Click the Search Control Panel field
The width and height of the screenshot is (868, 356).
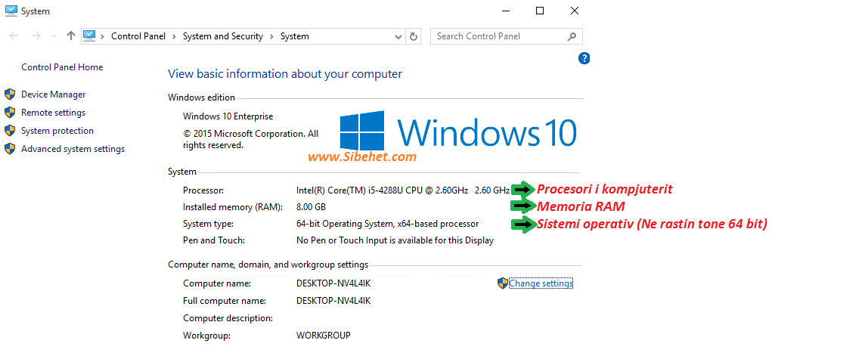[506, 36]
